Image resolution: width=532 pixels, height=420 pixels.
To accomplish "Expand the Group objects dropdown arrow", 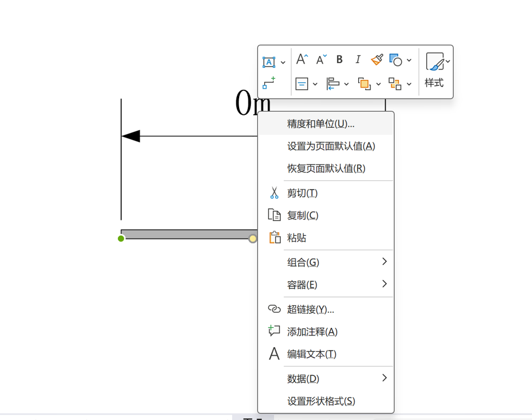I will click(x=409, y=84).
